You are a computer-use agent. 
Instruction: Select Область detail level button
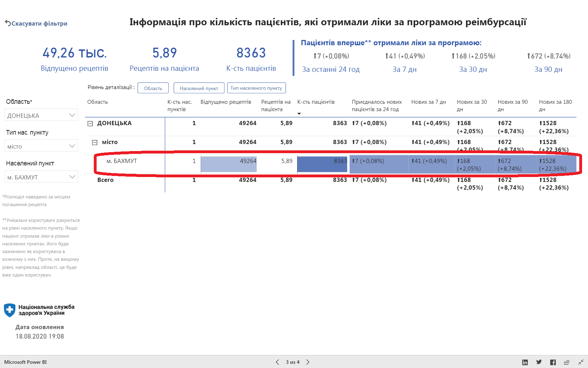pyautogui.click(x=153, y=88)
